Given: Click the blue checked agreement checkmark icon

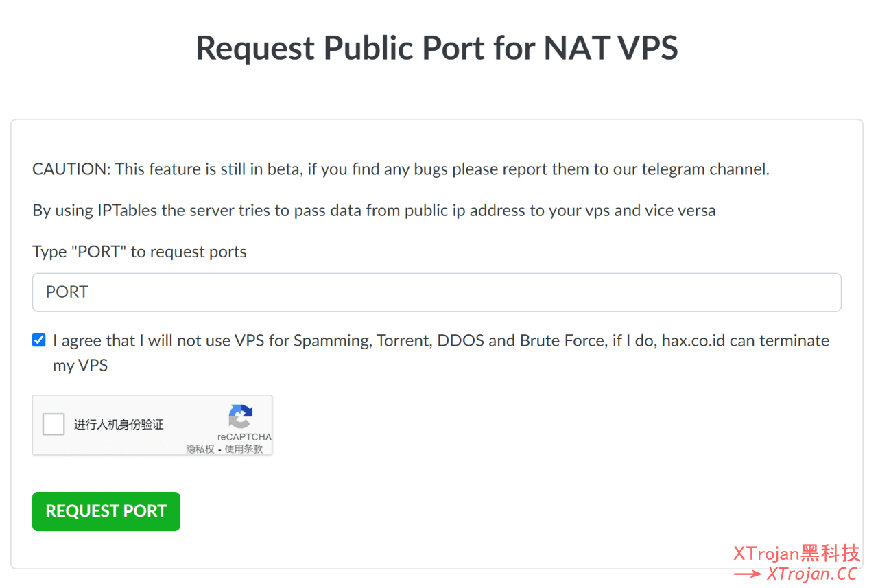Looking at the screenshot, I should click(38, 340).
